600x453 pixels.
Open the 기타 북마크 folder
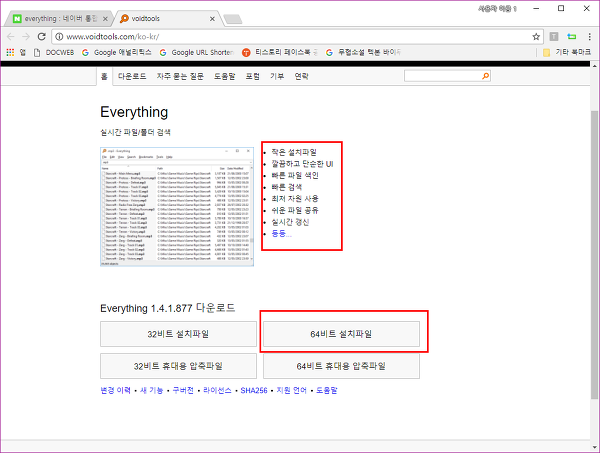(x=567, y=52)
